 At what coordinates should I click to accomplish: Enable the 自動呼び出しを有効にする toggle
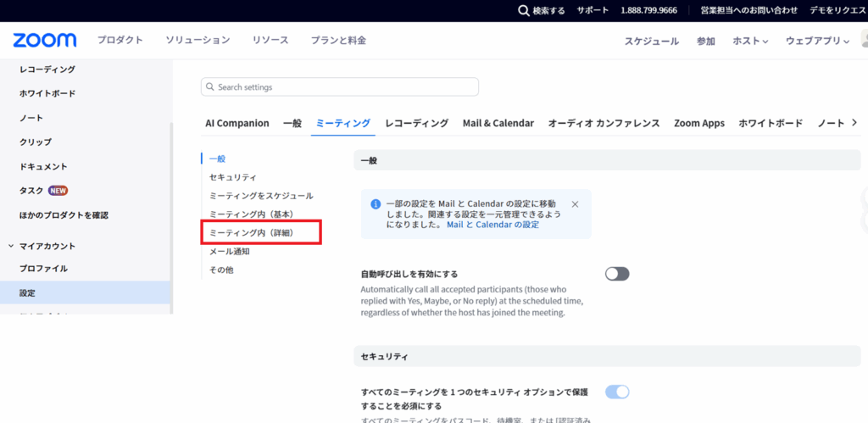617,274
